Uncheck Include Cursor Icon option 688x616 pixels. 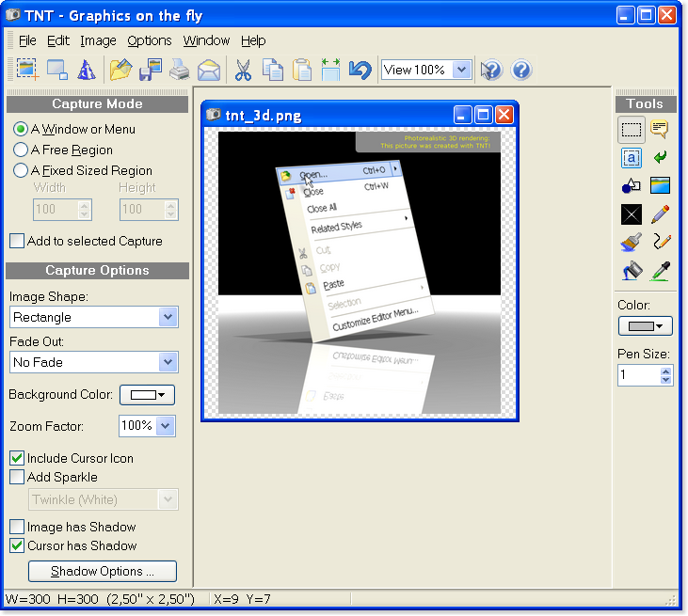pos(17,458)
